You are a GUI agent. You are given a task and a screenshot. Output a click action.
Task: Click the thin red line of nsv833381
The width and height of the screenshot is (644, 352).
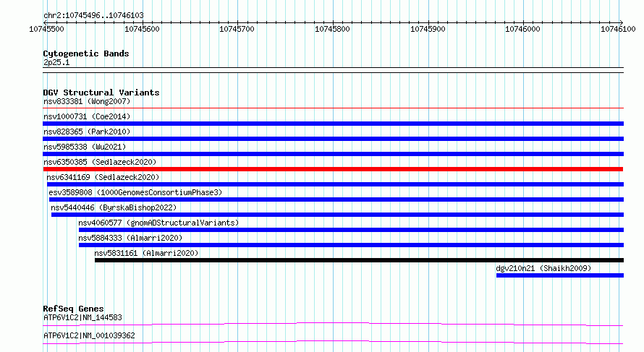tap(333, 108)
